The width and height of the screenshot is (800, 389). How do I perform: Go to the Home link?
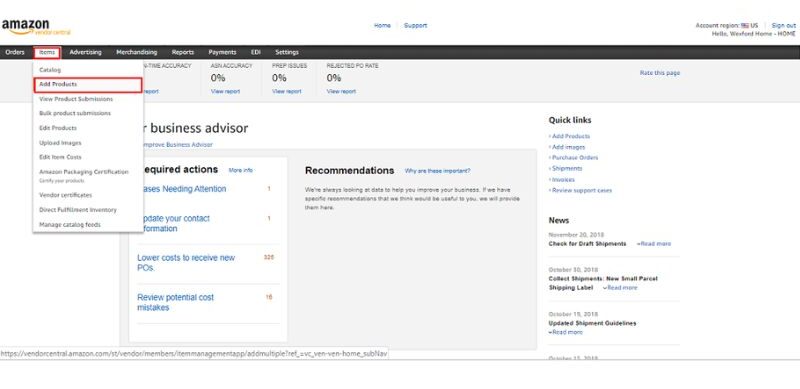click(382, 26)
